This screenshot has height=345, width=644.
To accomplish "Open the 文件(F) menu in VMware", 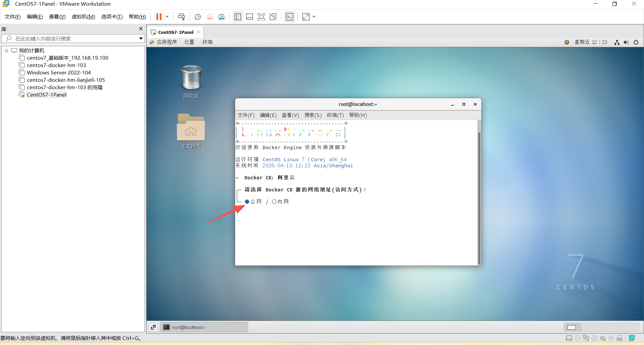I will (13, 17).
